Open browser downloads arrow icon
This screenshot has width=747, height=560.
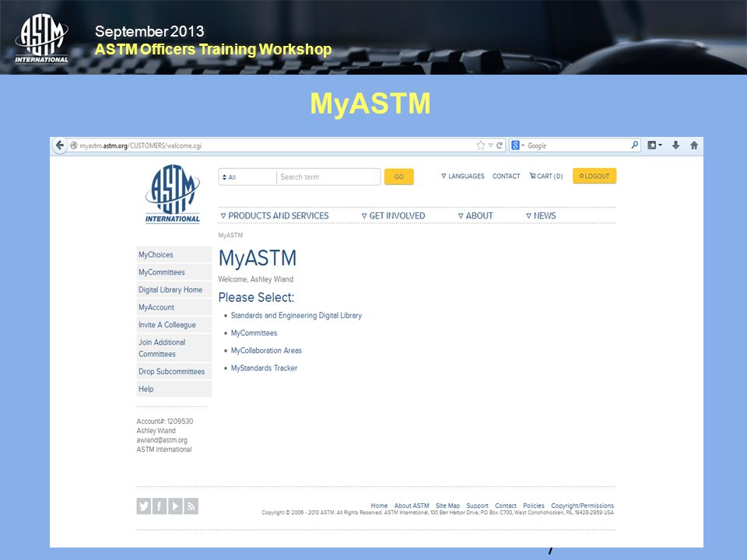pos(675,145)
